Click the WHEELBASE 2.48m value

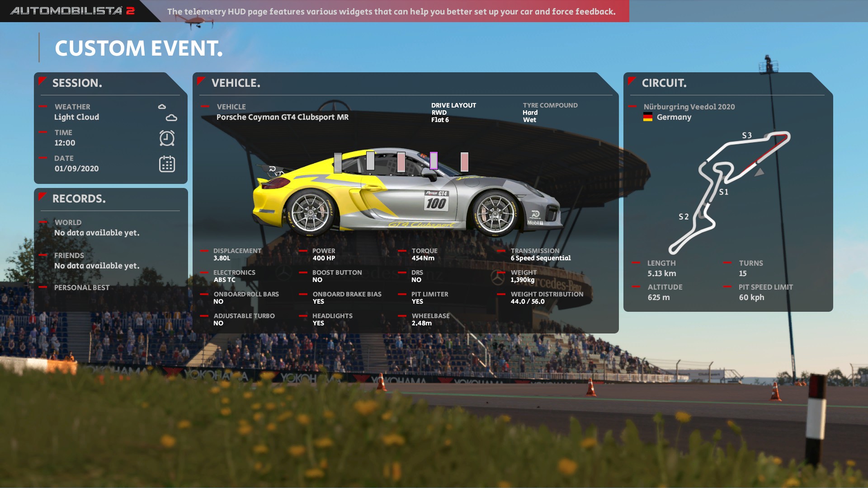coord(421,323)
